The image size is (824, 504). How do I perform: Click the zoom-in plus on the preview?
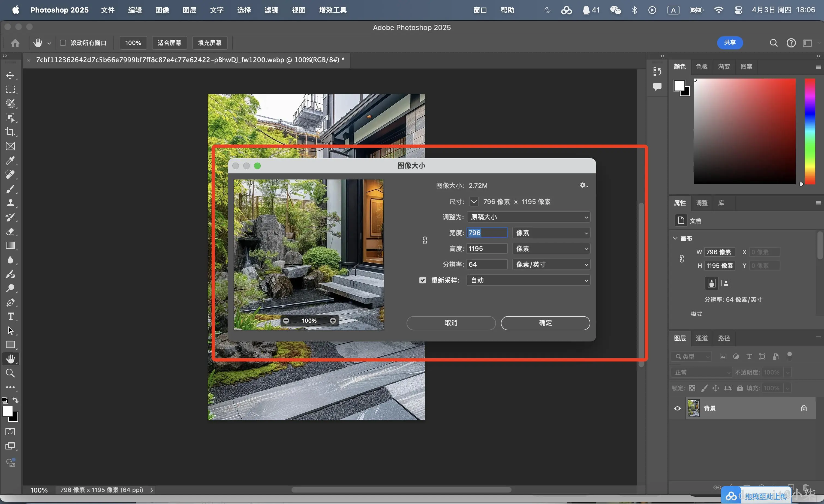[333, 321]
